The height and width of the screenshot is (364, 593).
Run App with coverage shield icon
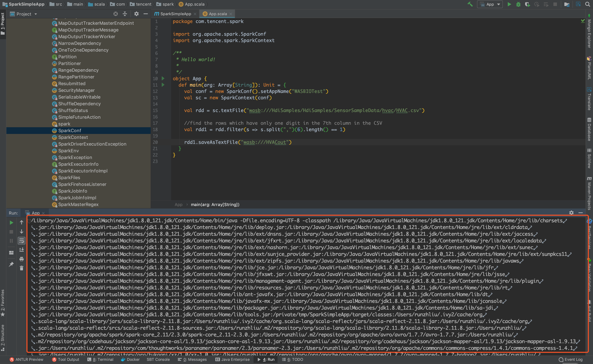pyautogui.click(x=527, y=4)
